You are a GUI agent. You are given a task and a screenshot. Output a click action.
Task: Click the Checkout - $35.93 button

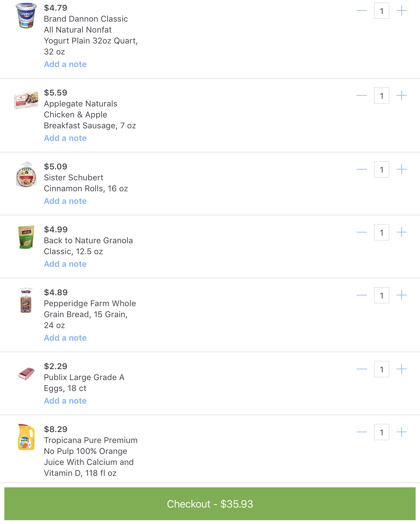tap(210, 504)
